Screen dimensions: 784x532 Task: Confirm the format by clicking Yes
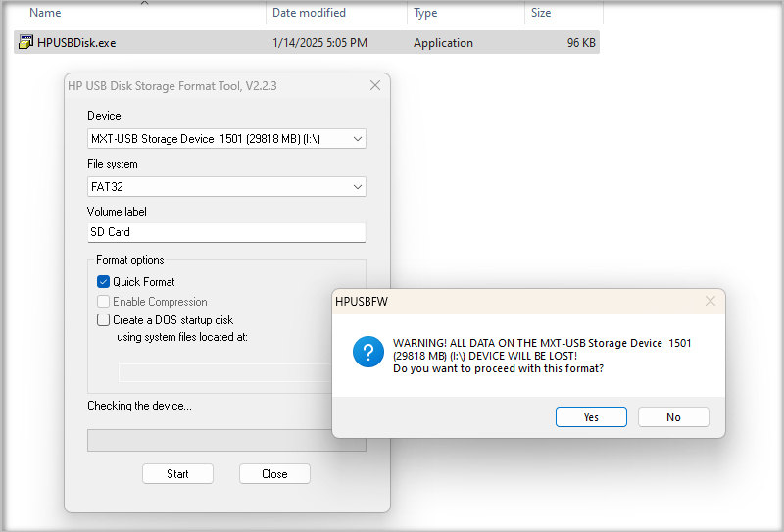point(591,417)
